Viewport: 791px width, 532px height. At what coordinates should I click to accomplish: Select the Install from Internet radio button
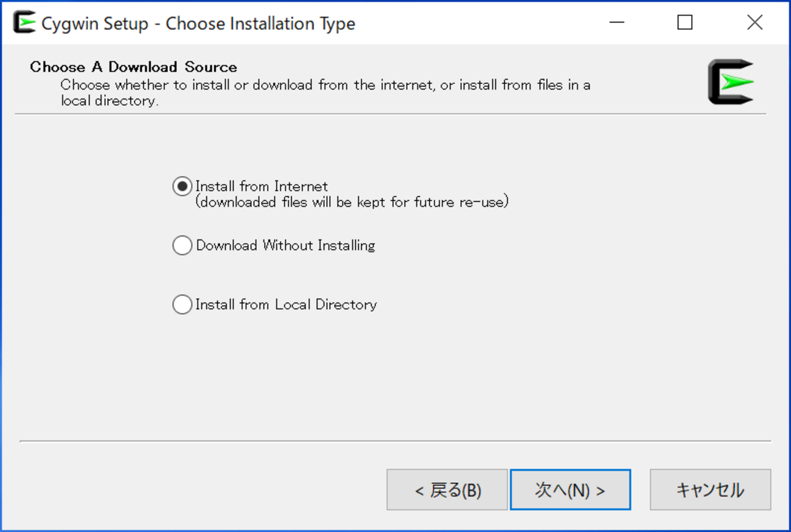(182, 186)
